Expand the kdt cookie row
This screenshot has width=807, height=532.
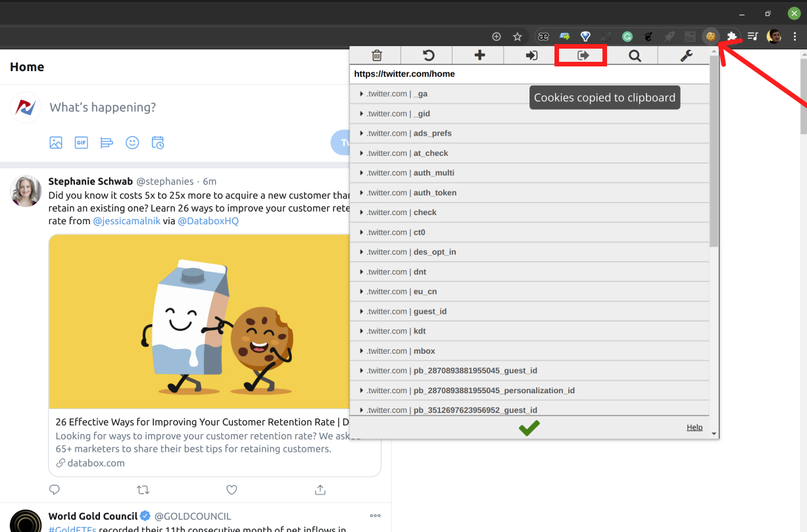(x=530, y=331)
